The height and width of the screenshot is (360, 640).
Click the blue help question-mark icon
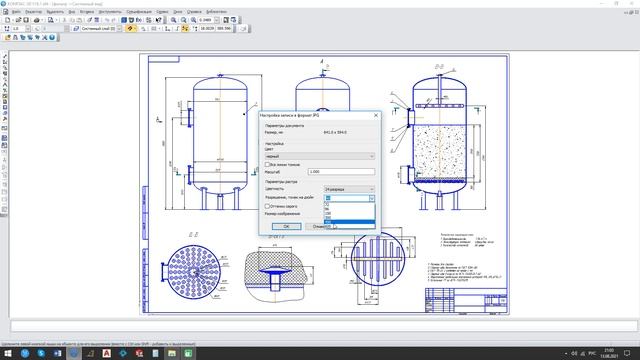[x=52, y=38]
